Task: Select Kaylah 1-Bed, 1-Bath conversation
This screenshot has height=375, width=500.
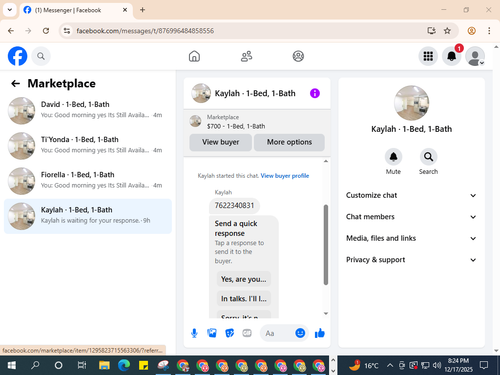Action: click(88, 216)
